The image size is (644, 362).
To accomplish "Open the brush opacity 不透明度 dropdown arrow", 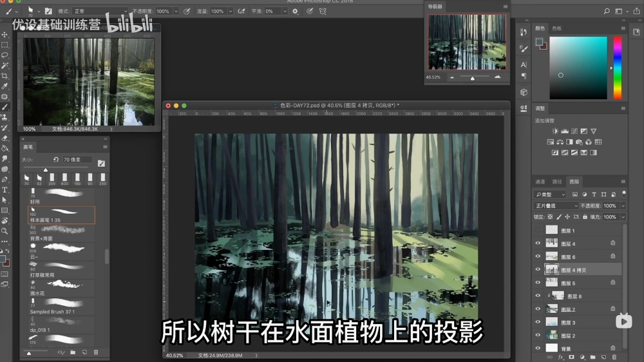I will (x=176, y=12).
